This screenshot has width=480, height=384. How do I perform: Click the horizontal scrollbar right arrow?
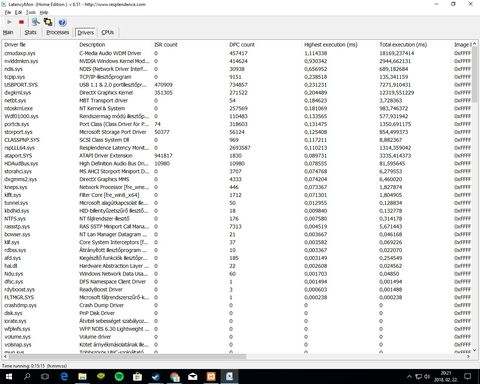pyautogui.click(x=468, y=357)
